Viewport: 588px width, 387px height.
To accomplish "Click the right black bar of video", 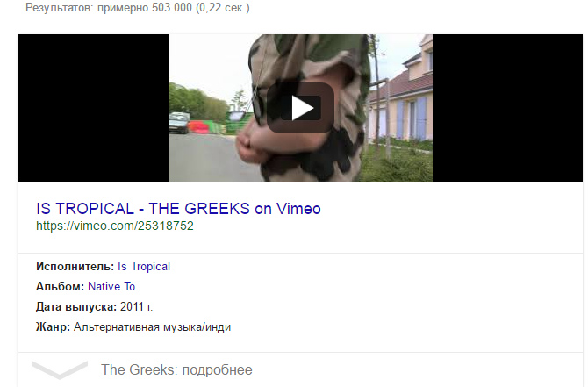I will pyautogui.click(x=507, y=108).
